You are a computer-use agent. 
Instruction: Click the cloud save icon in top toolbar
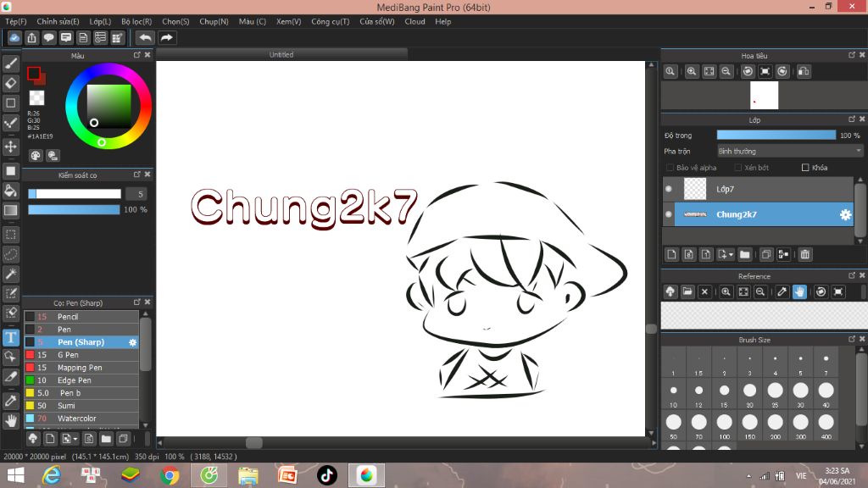[14, 37]
